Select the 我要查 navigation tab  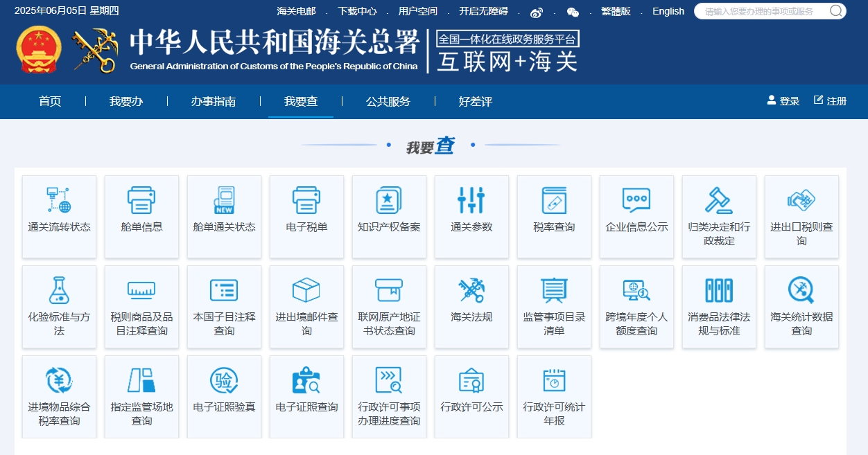point(301,101)
